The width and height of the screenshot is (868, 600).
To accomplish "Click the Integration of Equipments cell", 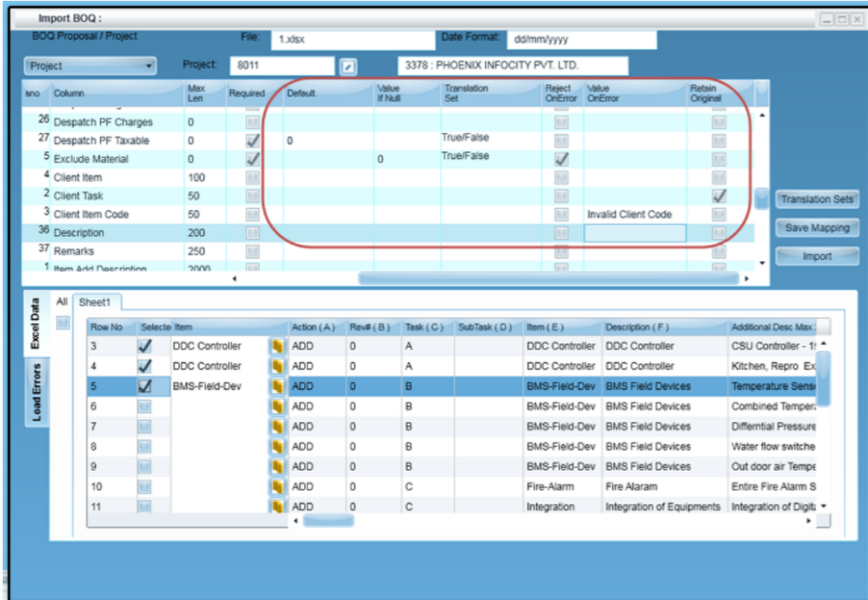I will click(665, 507).
